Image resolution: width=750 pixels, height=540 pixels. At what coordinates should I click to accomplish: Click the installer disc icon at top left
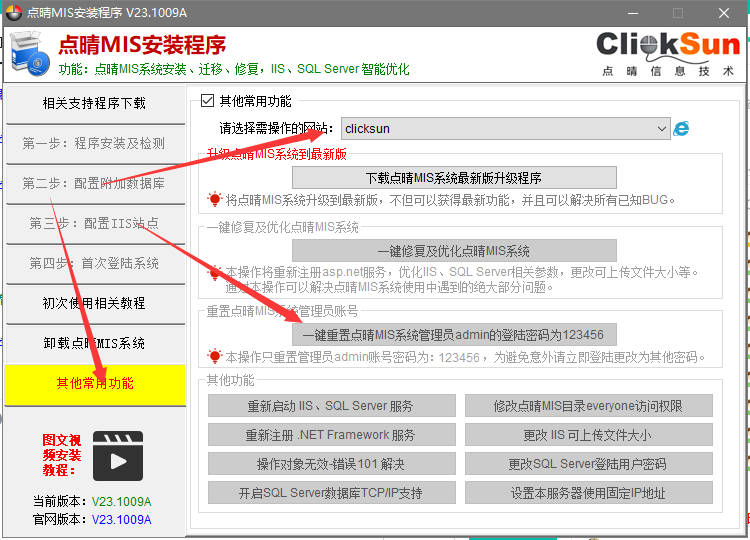click(30, 55)
